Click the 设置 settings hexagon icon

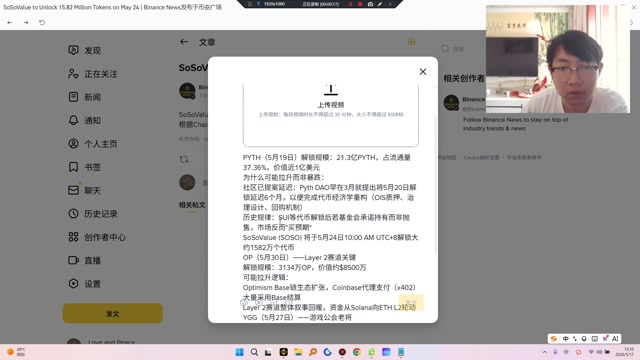(x=73, y=283)
